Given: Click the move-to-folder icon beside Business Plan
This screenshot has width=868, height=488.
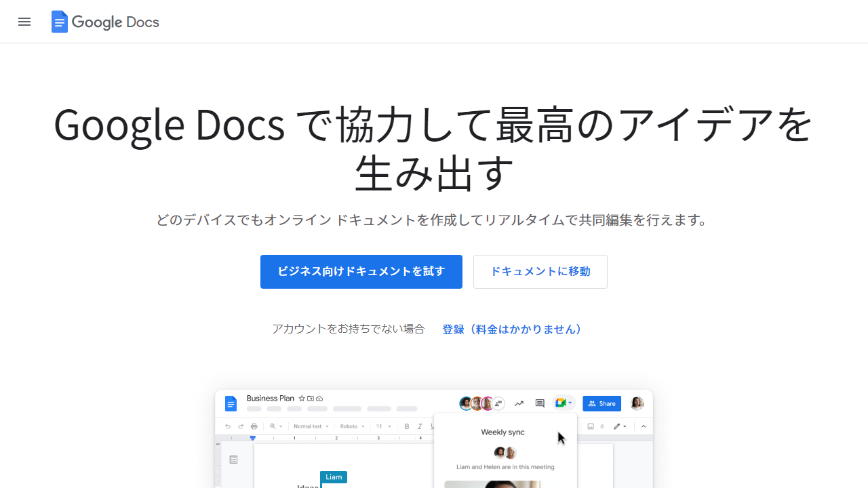Looking at the screenshot, I should click(311, 399).
